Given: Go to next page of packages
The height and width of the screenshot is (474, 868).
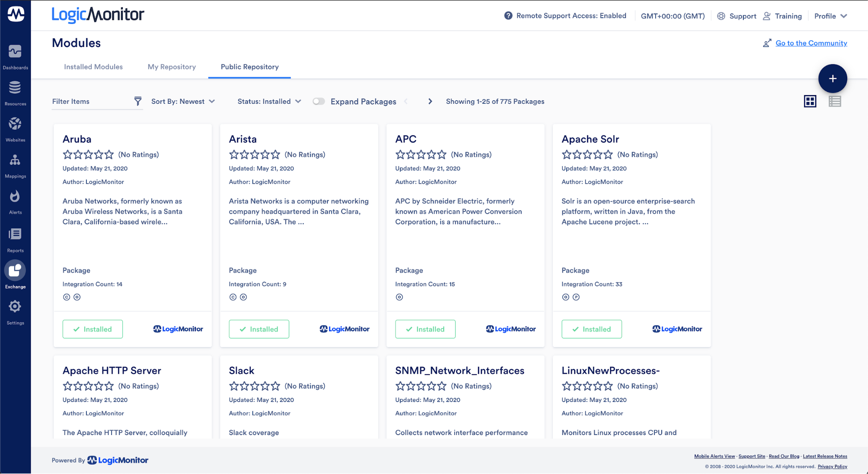Looking at the screenshot, I should click(x=430, y=101).
